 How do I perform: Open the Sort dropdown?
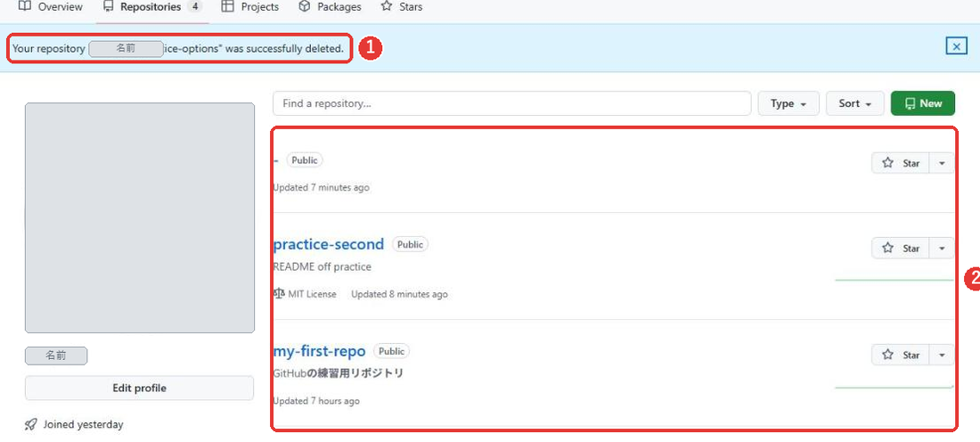(855, 103)
